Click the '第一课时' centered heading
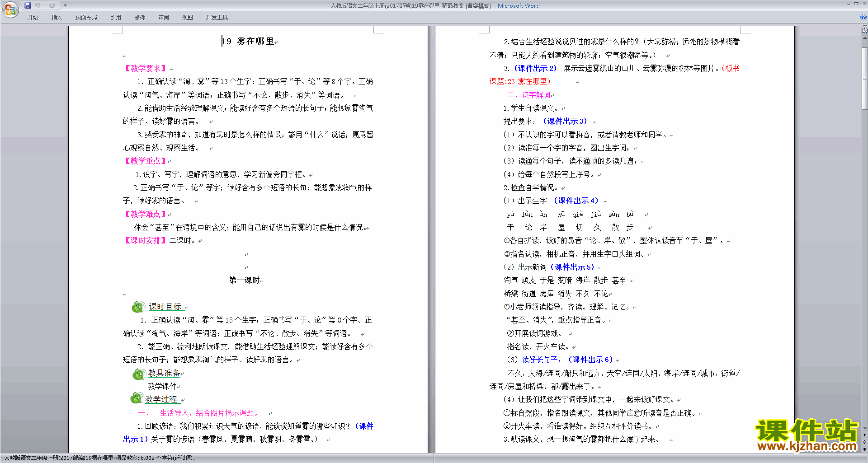868x463 pixels. (244, 281)
